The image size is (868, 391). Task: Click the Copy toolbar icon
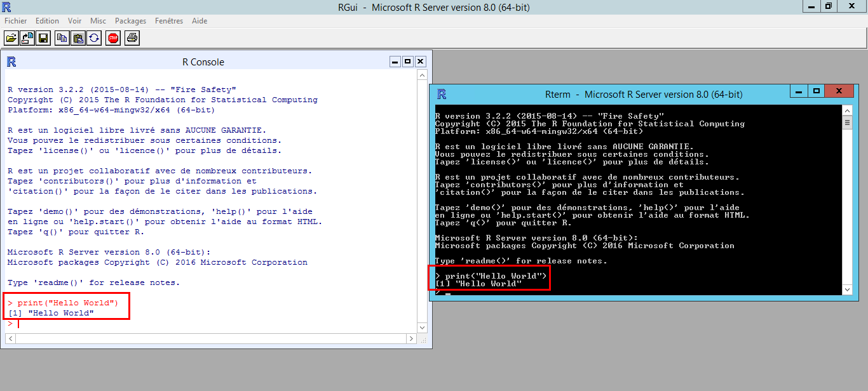tap(62, 38)
